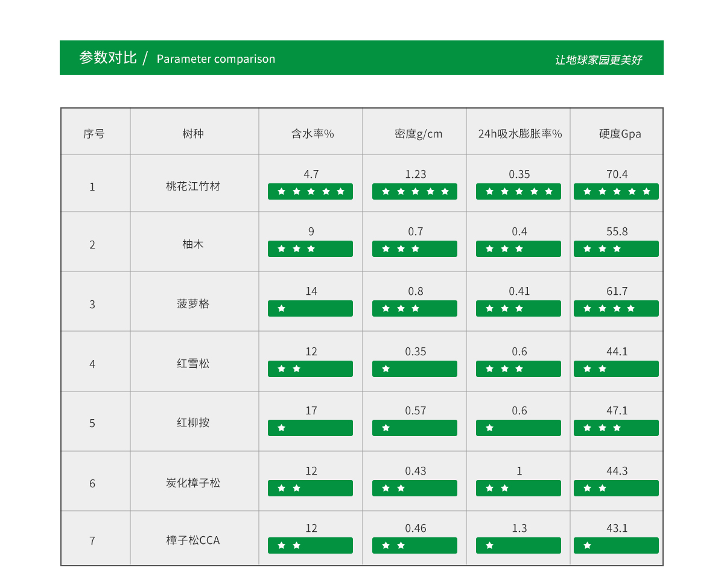Click the green star bar showing 0.35 膨胀率
This screenshot has height=588, width=724.
point(518,191)
